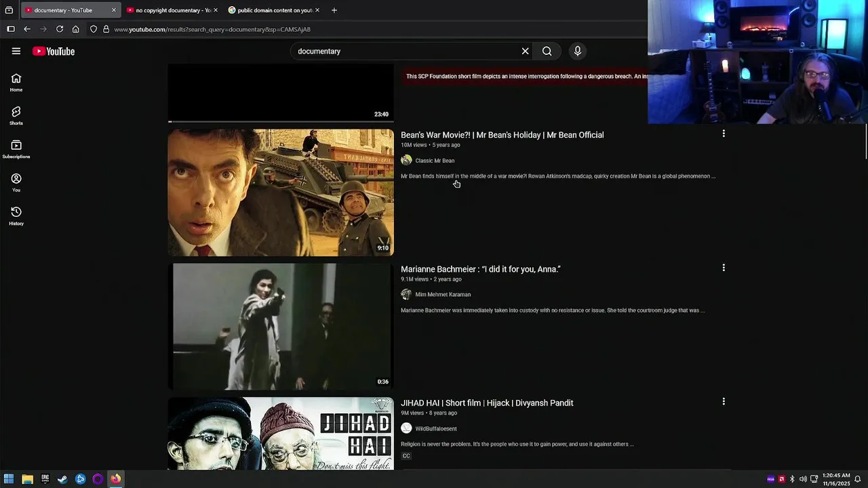Open History in the sidebar
This screenshot has height=488, width=868.
coord(16,216)
